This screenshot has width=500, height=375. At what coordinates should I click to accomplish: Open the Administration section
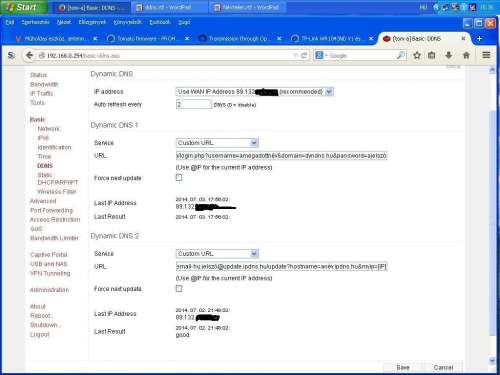[x=49, y=290]
